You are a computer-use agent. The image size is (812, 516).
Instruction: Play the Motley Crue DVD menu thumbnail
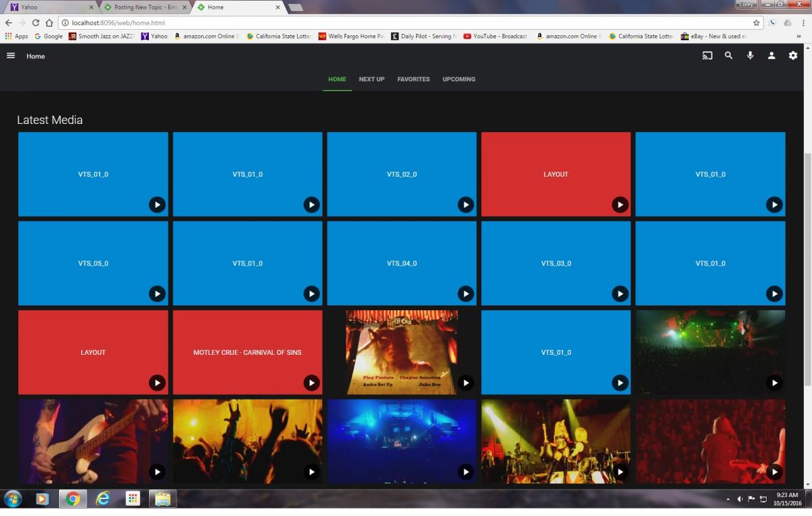click(x=466, y=383)
